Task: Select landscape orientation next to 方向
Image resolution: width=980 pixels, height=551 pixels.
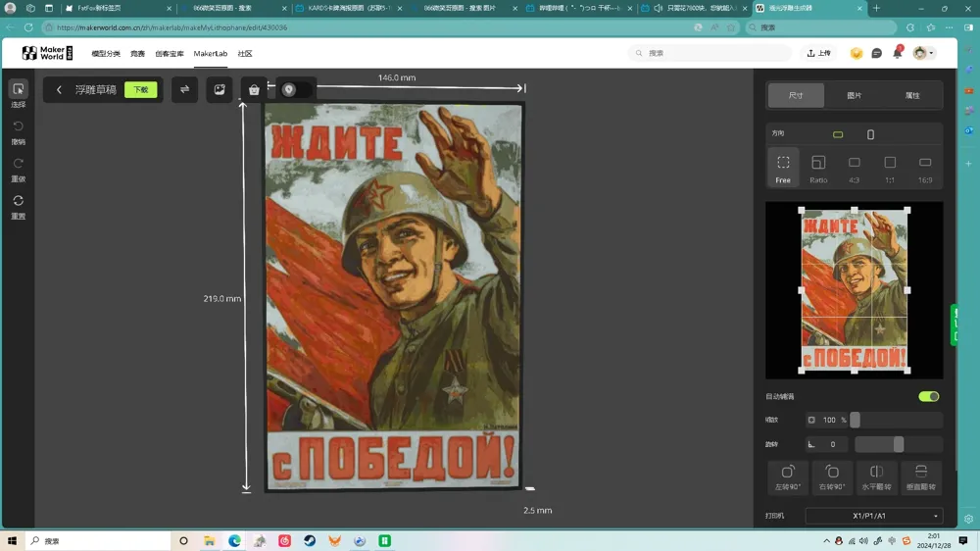Action: [x=838, y=134]
